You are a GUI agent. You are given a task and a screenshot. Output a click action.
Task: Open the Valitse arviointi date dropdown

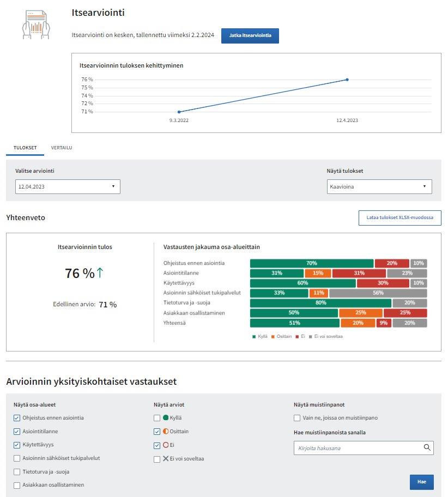(x=68, y=186)
